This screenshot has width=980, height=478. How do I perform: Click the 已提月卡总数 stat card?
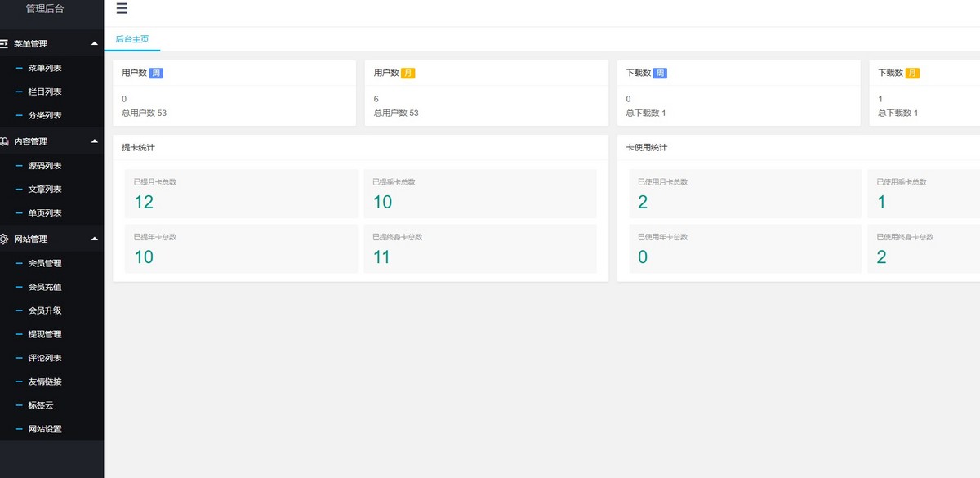[240, 194]
